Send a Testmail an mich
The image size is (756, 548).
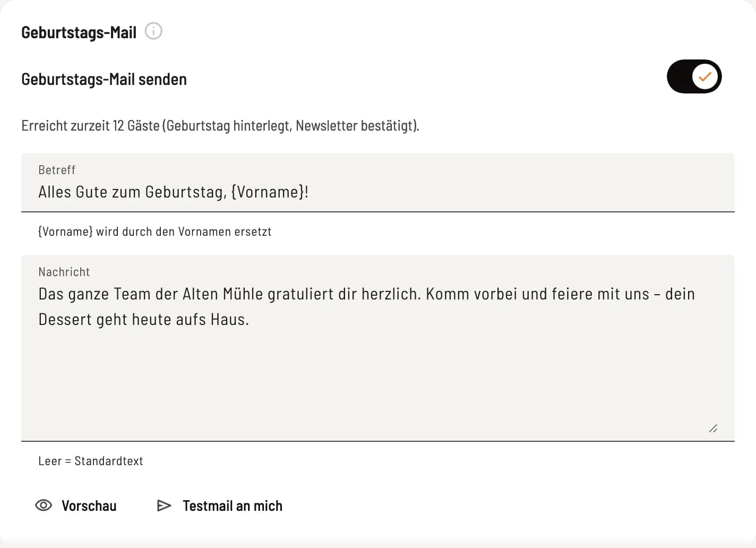220,506
